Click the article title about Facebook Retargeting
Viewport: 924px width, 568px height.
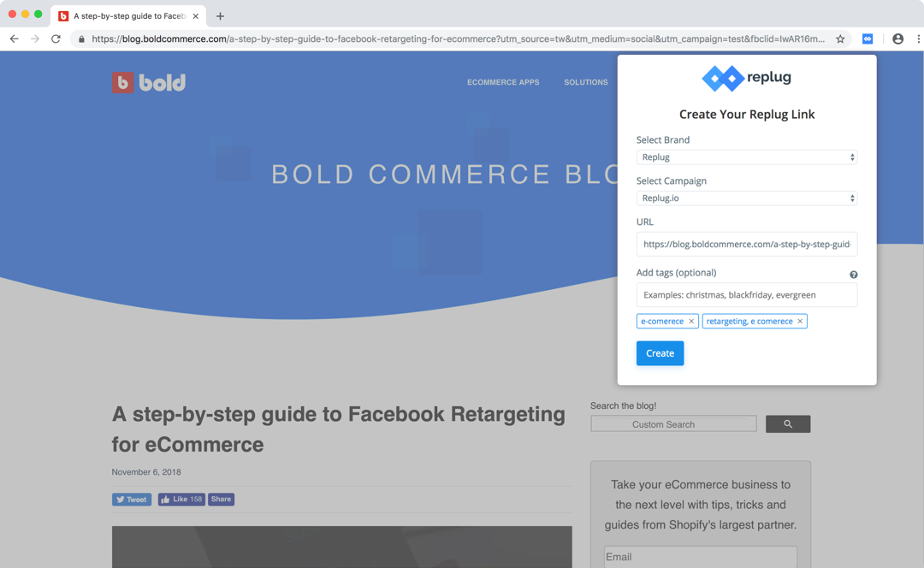(x=338, y=429)
